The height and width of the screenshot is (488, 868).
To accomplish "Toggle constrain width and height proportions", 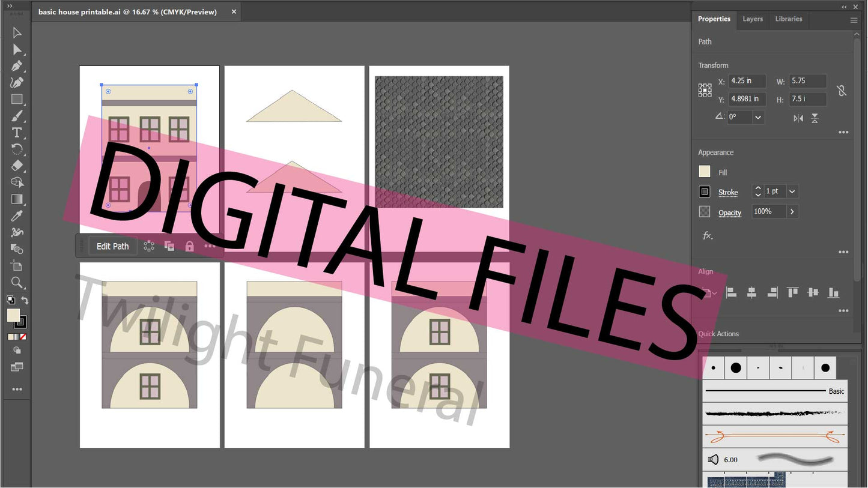I will tap(842, 91).
